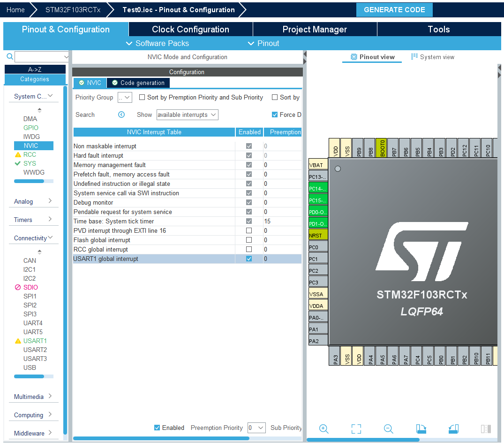Enable RCC global interrupt checkbox
The width and height of the screenshot is (504, 444).
coord(249,249)
